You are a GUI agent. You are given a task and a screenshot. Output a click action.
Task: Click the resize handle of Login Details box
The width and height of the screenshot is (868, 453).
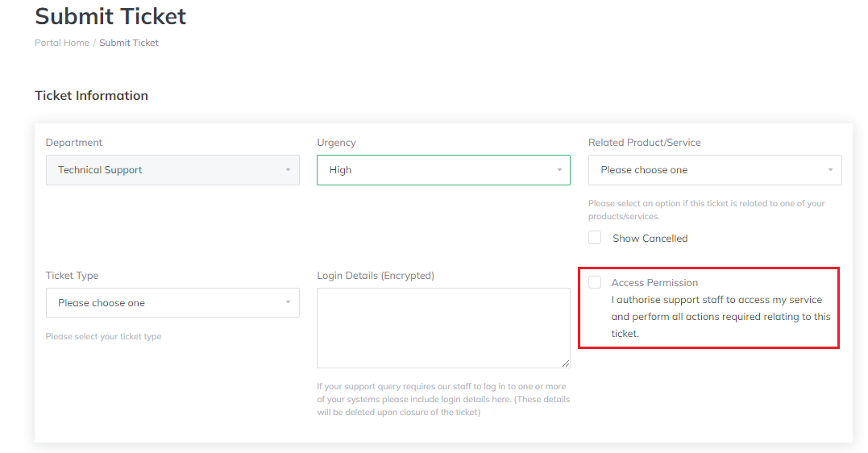[x=566, y=364]
